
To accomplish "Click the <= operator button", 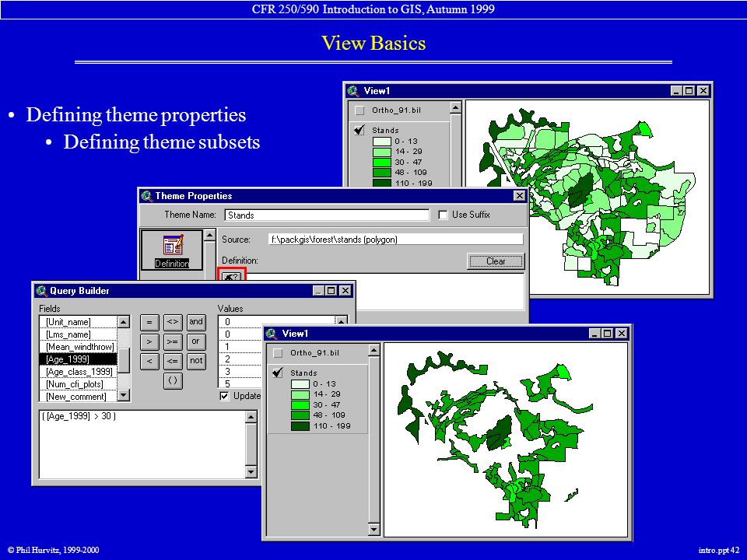I will pos(173,362).
